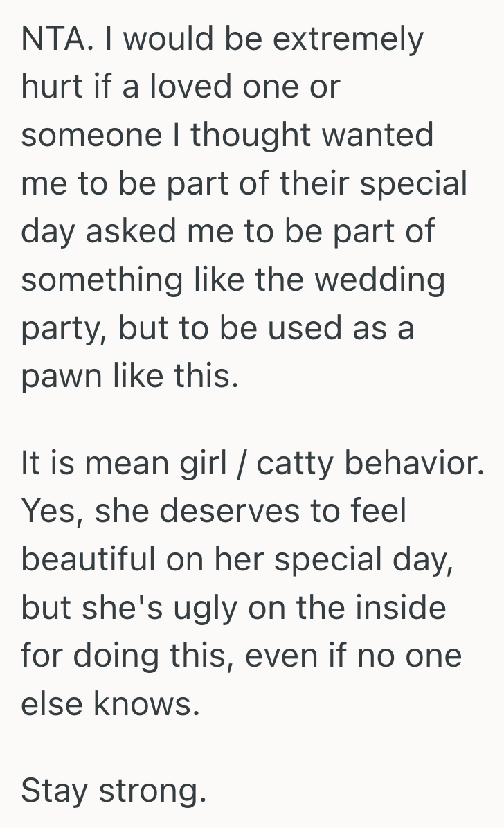Click the word "hurt" in the comment
Screen dimensions: 504x828
[x=51, y=87]
